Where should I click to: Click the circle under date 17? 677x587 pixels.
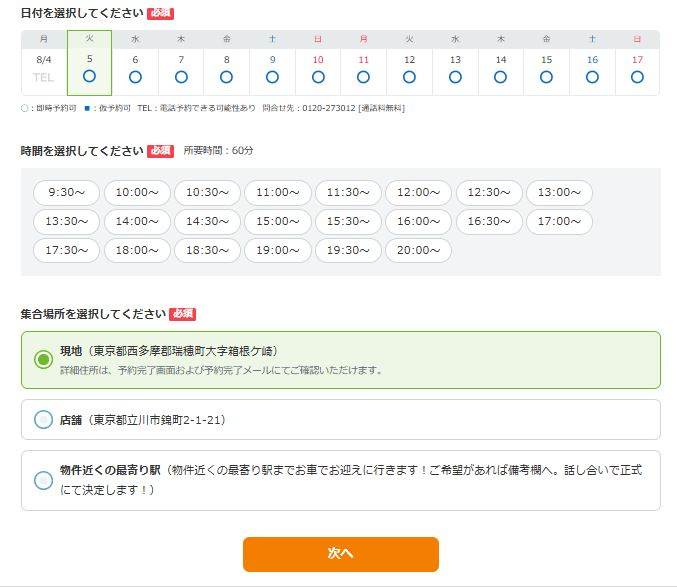coord(637,77)
